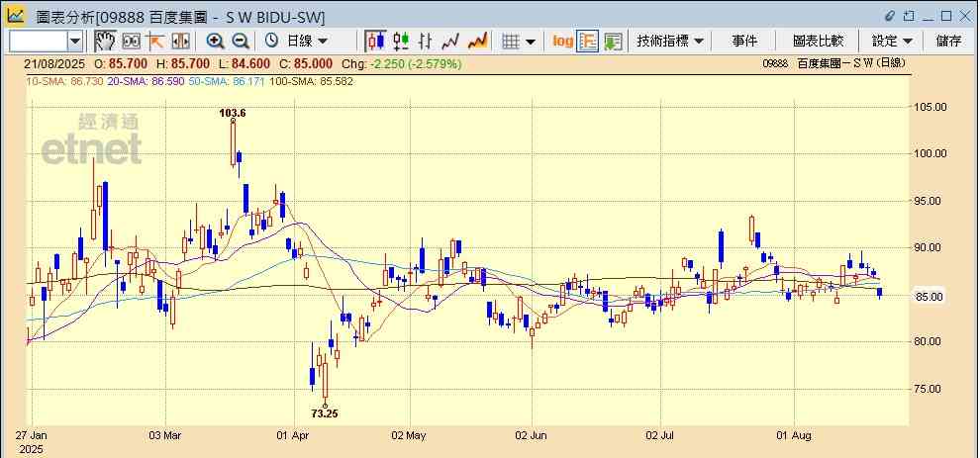The height and width of the screenshot is (458, 980).
Task: Click the 20-SMA: 86.590 legend text
Action: click(145, 81)
